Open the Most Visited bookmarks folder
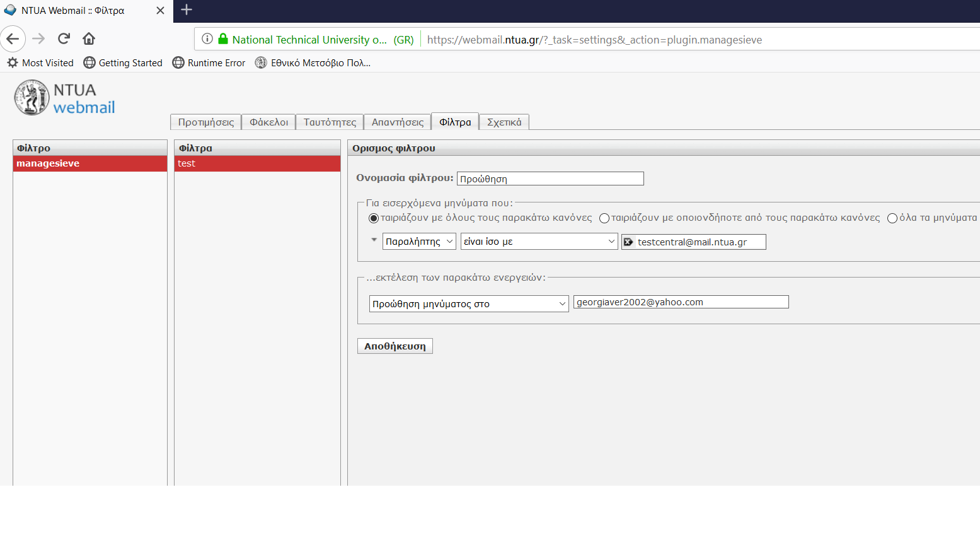Screen dimensions: 980x545 tap(40, 62)
